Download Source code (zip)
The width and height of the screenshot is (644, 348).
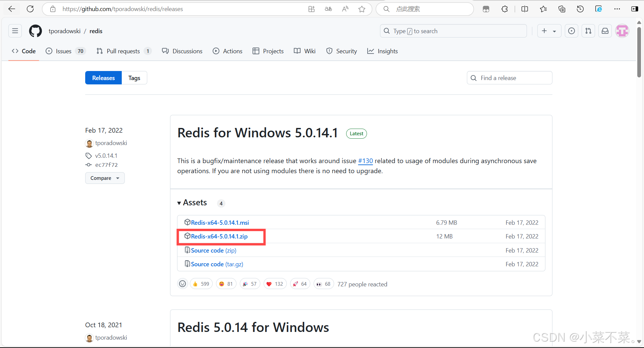214,251
